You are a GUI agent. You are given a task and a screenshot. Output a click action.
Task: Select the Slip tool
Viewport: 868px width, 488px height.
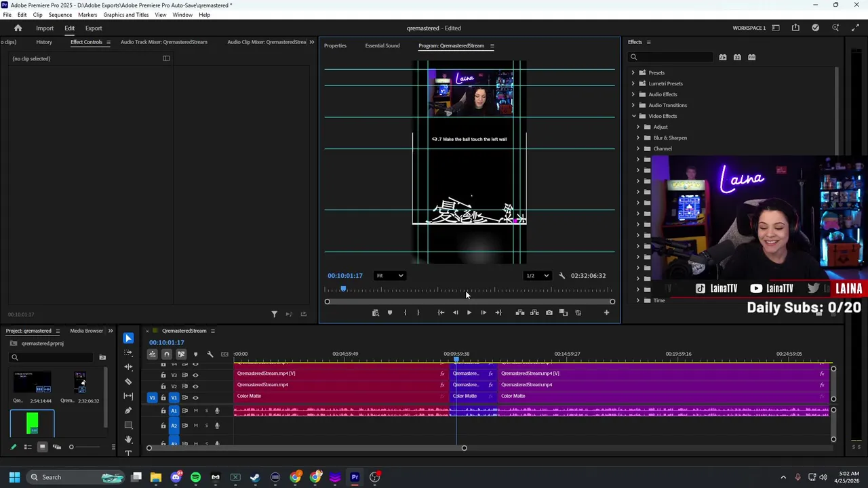(128, 396)
